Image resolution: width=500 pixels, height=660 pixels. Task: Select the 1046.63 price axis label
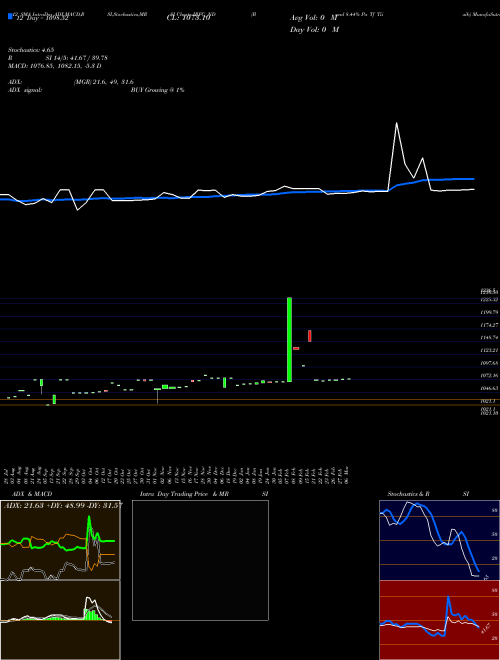click(x=490, y=388)
